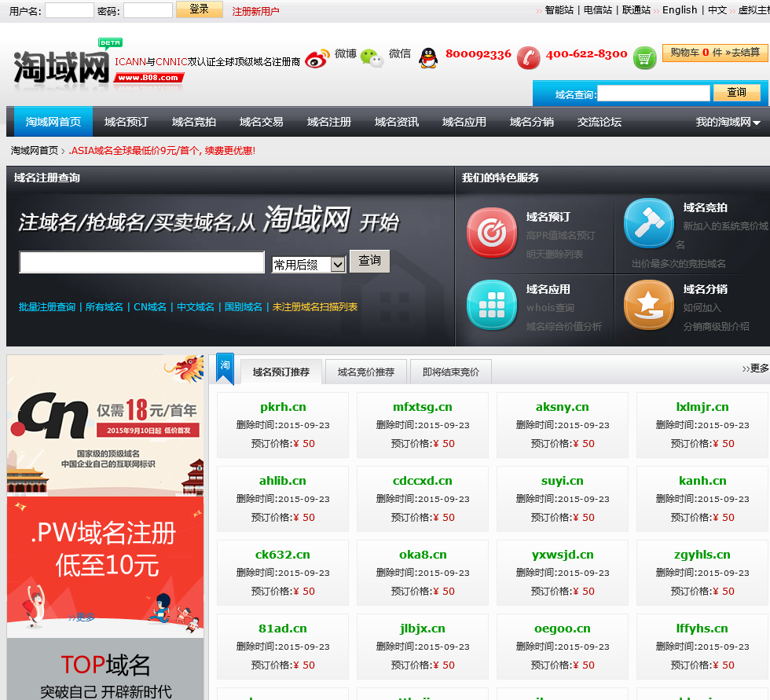Open the teal 域名应用 grid icon
This screenshot has height=700, width=770.
click(x=492, y=304)
